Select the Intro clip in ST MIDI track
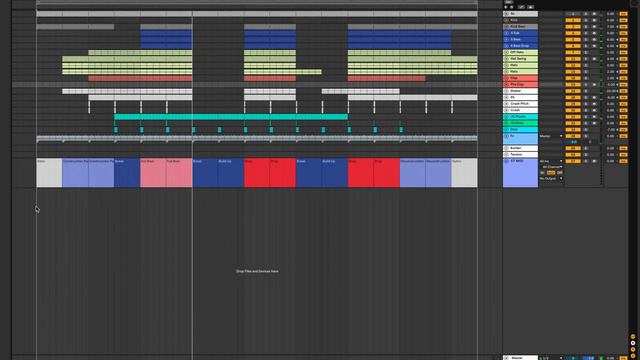 click(x=49, y=173)
